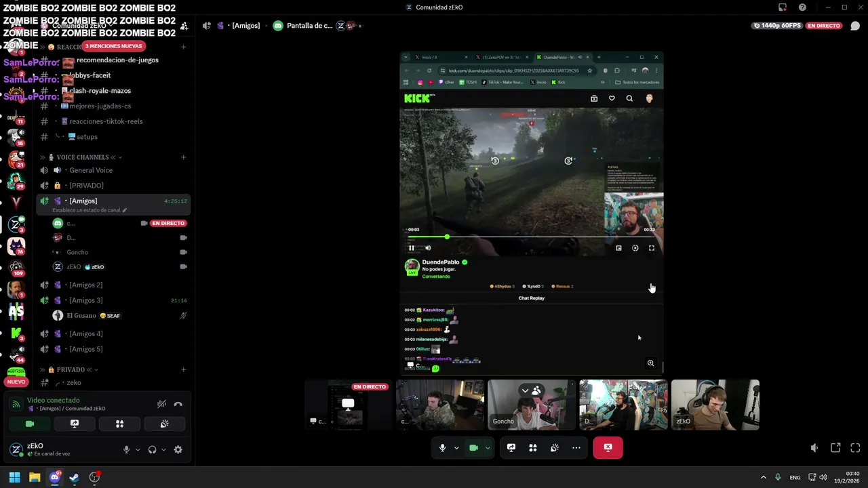The height and width of the screenshot is (488, 868).
Task: Select the [Amigos] voice channel
Action: coord(83,201)
